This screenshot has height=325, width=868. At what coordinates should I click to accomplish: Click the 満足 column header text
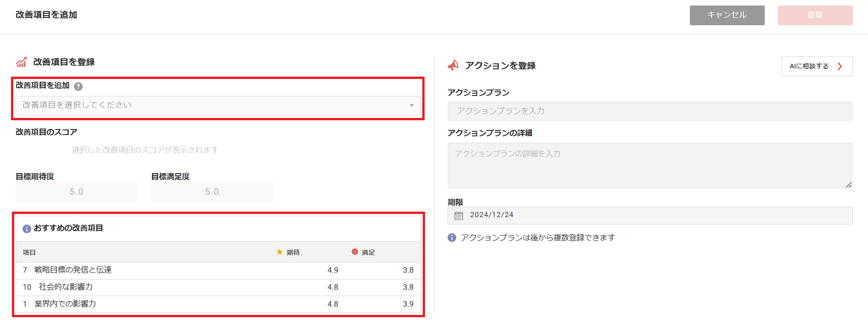(x=368, y=252)
